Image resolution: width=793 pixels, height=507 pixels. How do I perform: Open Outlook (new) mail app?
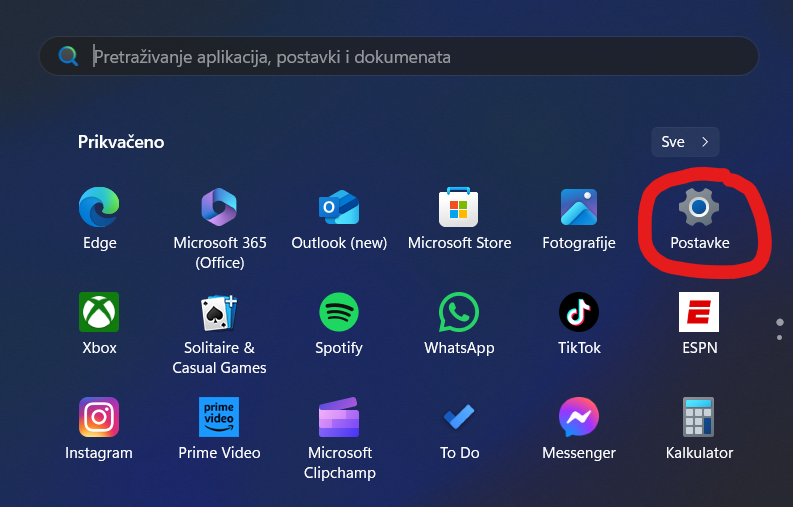click(339, 207)
